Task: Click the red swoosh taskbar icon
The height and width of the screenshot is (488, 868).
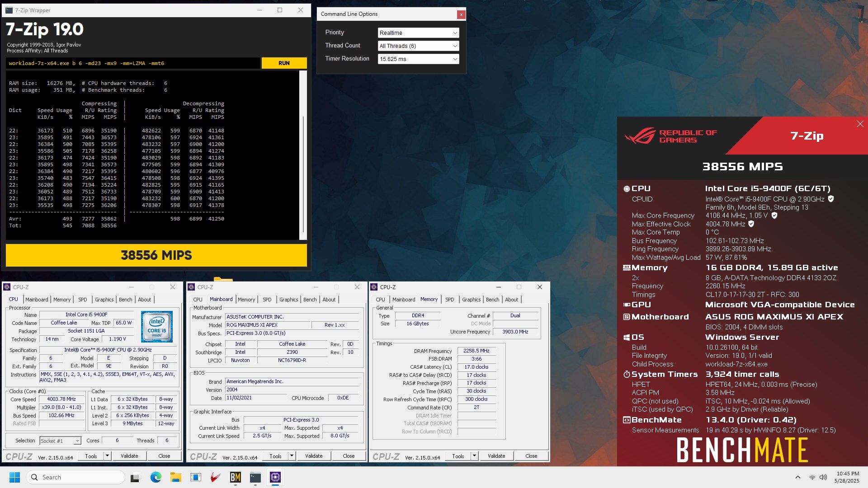Action: pyautogui.click(x=216, y=477)
